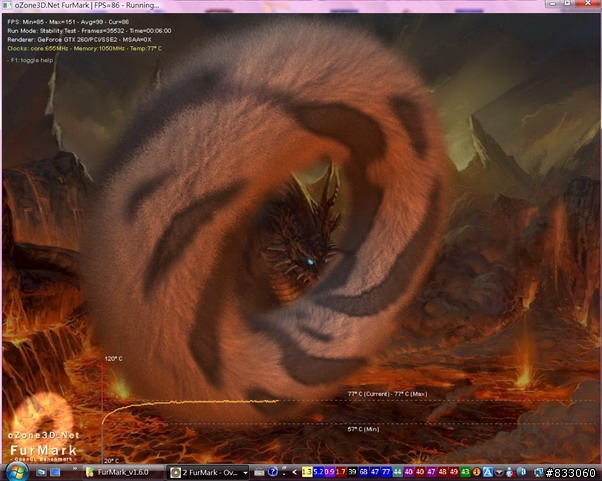
Task: Click the blue 68 temperature tray icon
Action: (x=364, y=472)
